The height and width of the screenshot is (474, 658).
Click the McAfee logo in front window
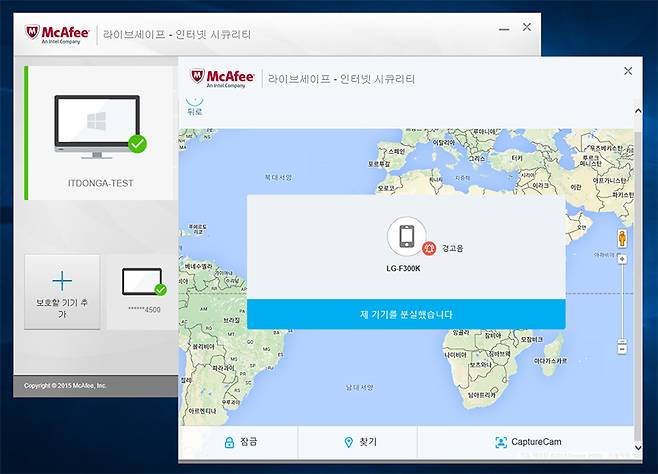pyautogui.click(x=220, y=78)
